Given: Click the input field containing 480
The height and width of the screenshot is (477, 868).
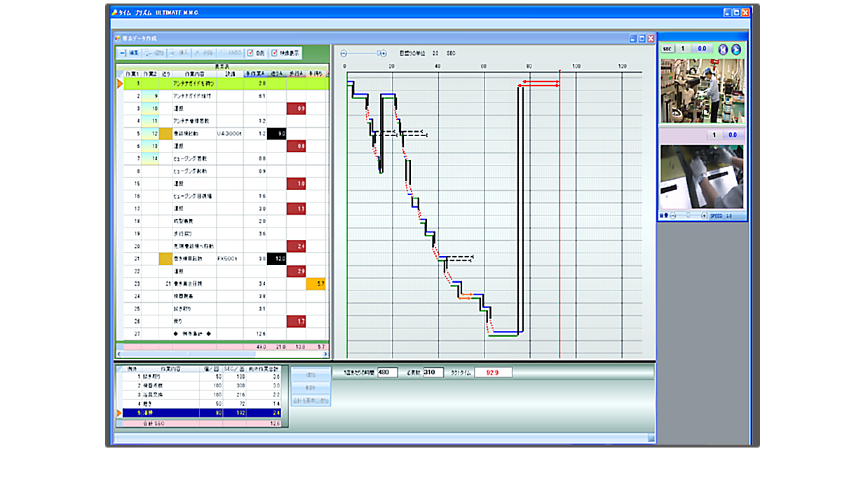Looking at the screenshot, I should click(387, 372).
